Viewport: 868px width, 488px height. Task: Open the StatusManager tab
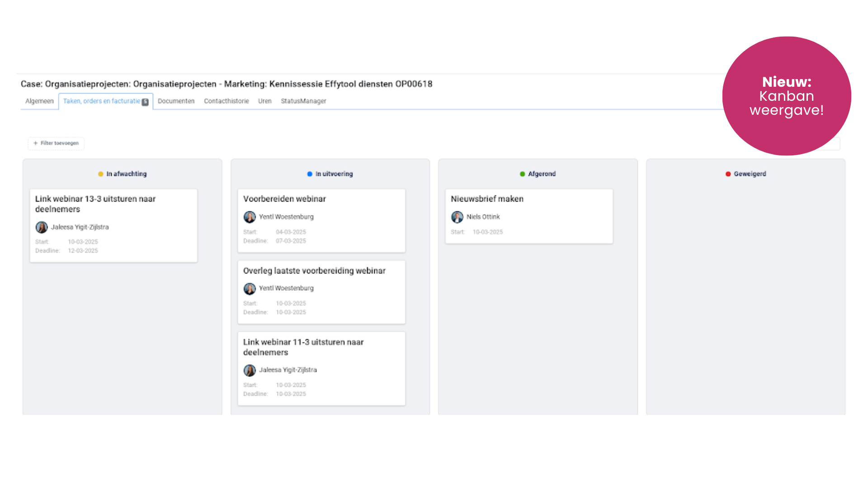tap(303, 101)
